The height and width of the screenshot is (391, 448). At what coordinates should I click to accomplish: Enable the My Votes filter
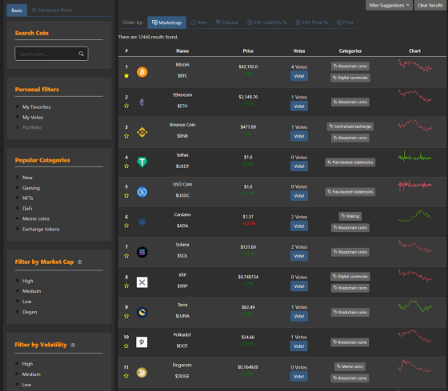17,117
